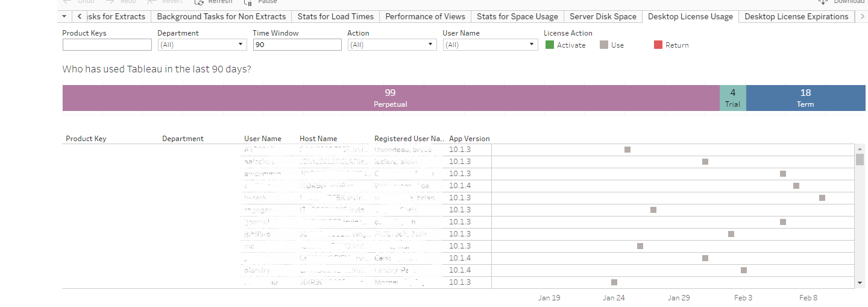Open the tab list dropdown arrow
Screen dimensions: 868x307
65,16
